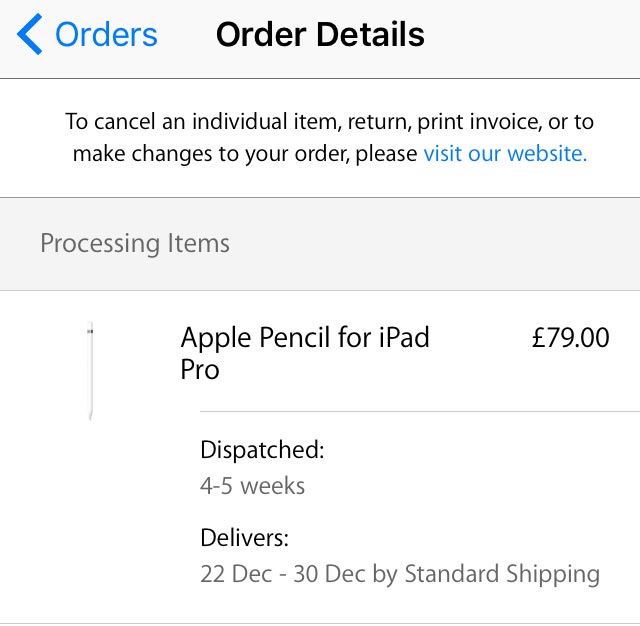The width and height of the screenshot is (640, 626).
Task: Open the visit our website link
Action: (505, 154)
